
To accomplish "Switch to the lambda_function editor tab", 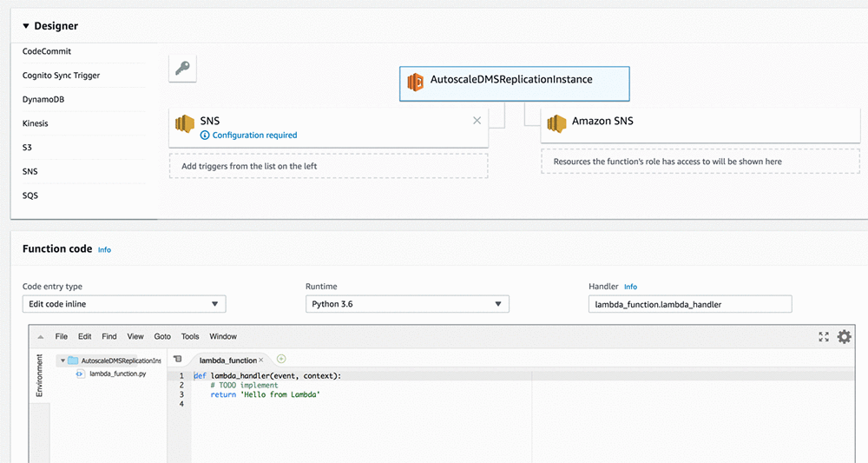I will [228, 360].
